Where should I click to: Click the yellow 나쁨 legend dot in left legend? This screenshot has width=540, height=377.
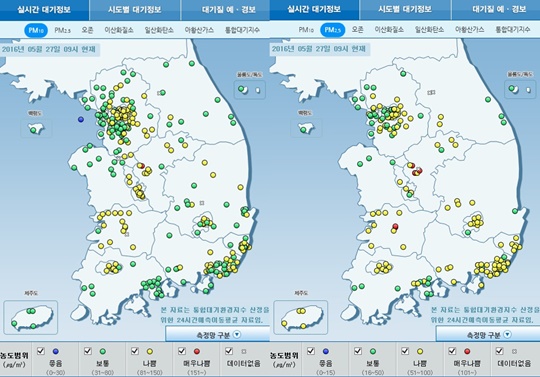point(149,352)
